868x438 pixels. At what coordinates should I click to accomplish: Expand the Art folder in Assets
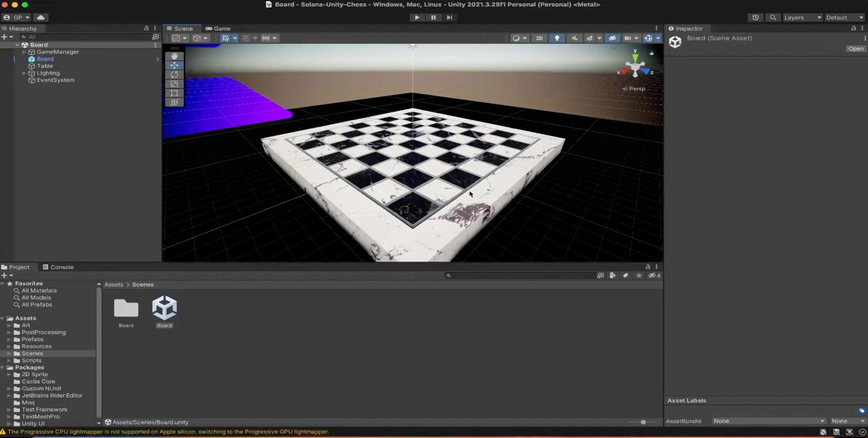[x=9, y=325]
